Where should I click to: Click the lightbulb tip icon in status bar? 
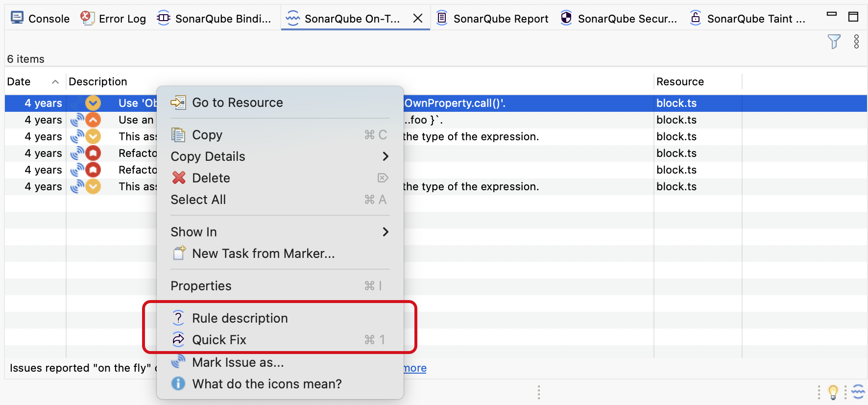[x=833, y=392]
